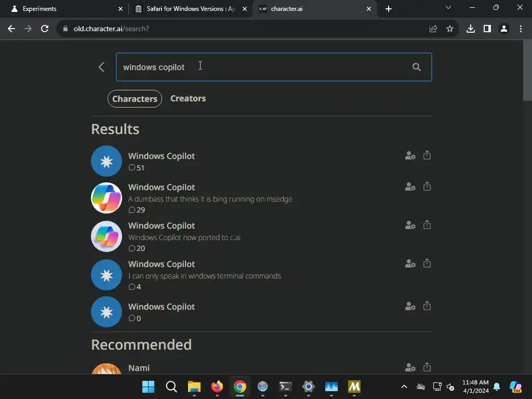Open Windows Start menu

(x=148, y=387)
